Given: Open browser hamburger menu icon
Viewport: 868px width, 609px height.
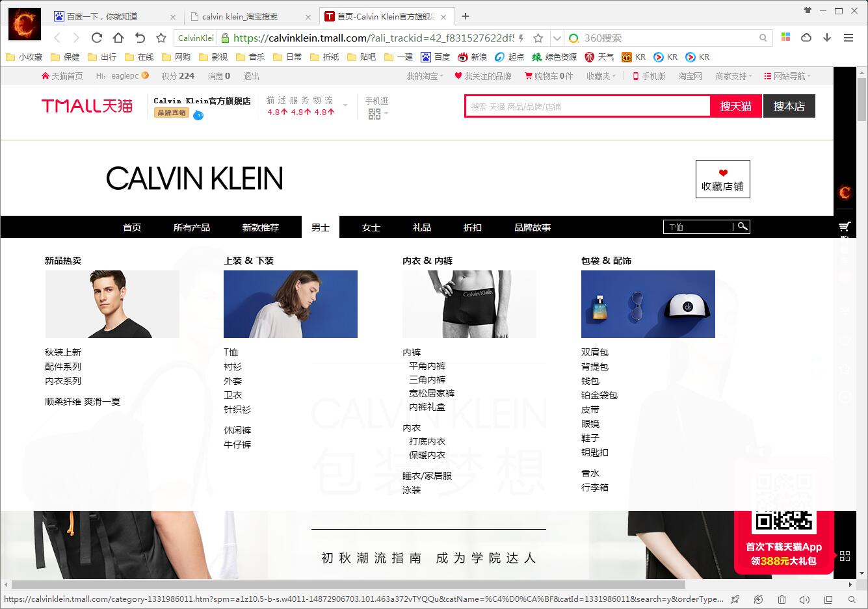Looking at the screenshot, I should click(848, 38).
